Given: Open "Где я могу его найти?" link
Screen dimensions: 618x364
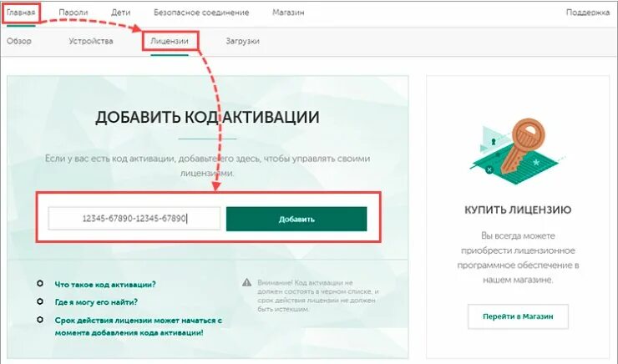Looking at the screenshot, I should 96,302.
